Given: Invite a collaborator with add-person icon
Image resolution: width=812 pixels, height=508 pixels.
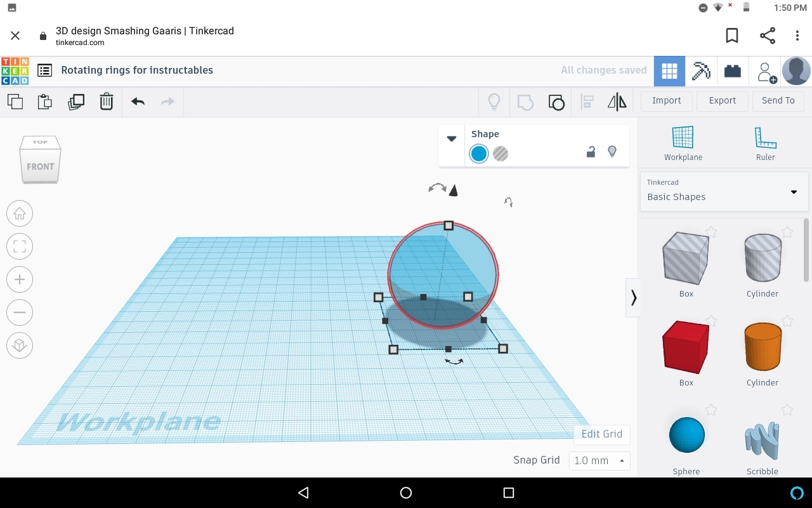Looking at the screenshot, I should (766, 72).
